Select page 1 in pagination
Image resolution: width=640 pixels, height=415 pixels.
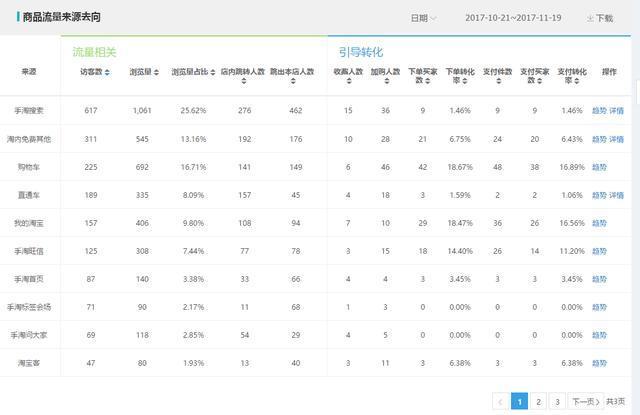(x=519, y=402)
